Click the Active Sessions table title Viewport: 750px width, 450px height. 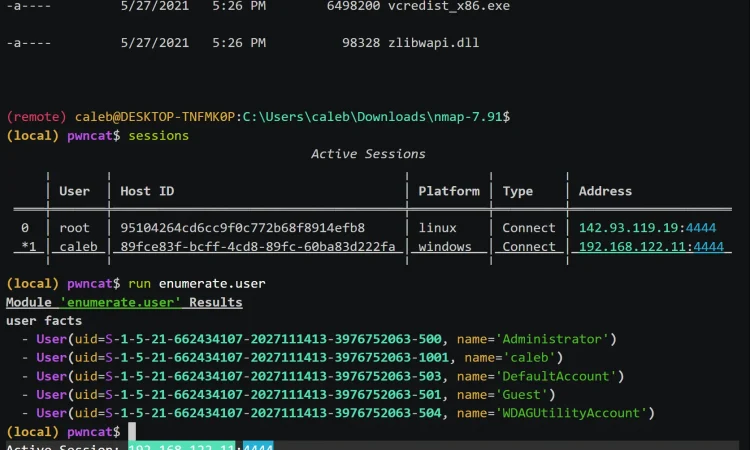[368, 154]
